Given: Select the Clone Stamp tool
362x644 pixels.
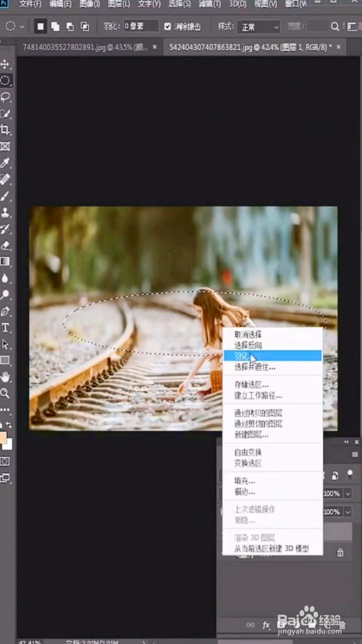Looking at the screenshot, I should tap(5, 213).
